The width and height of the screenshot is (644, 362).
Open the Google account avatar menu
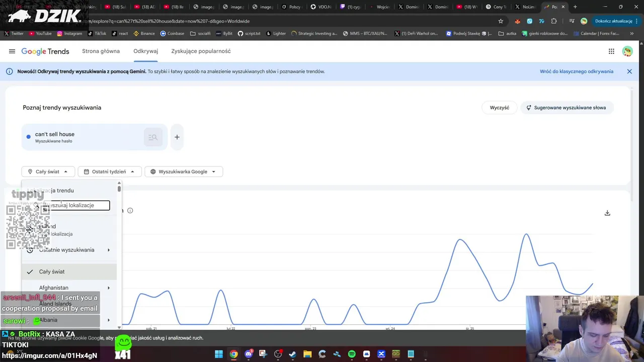pos(627,51)
